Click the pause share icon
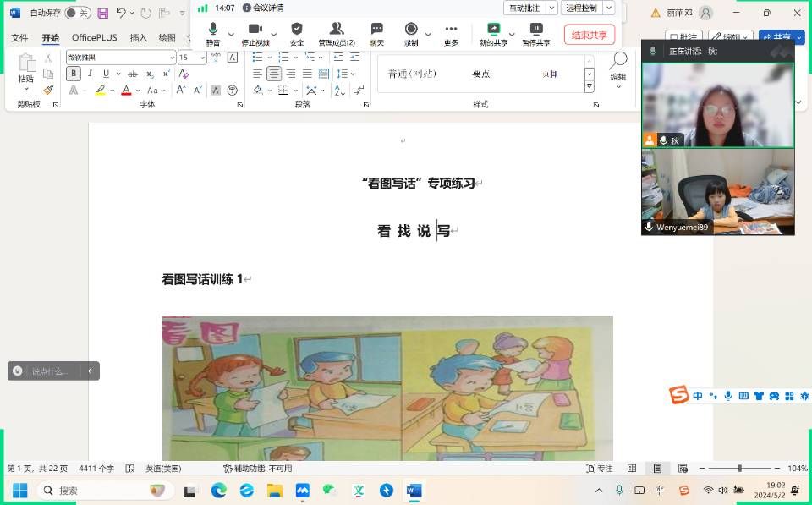 click(535, 33)
